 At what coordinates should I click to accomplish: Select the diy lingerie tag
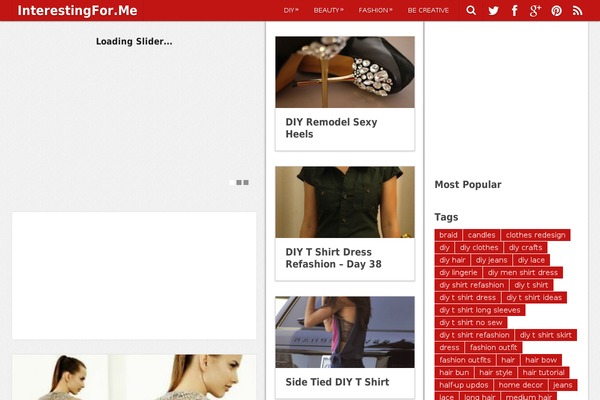coord(458,273)
